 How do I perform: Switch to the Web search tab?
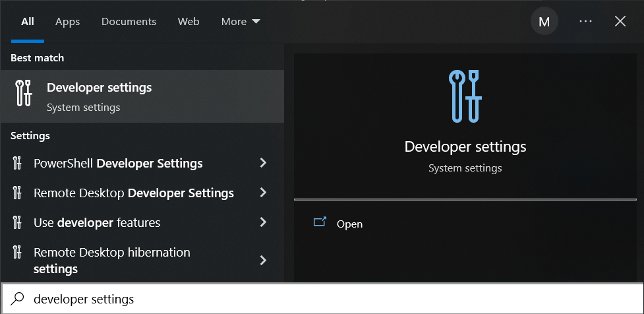189,21
